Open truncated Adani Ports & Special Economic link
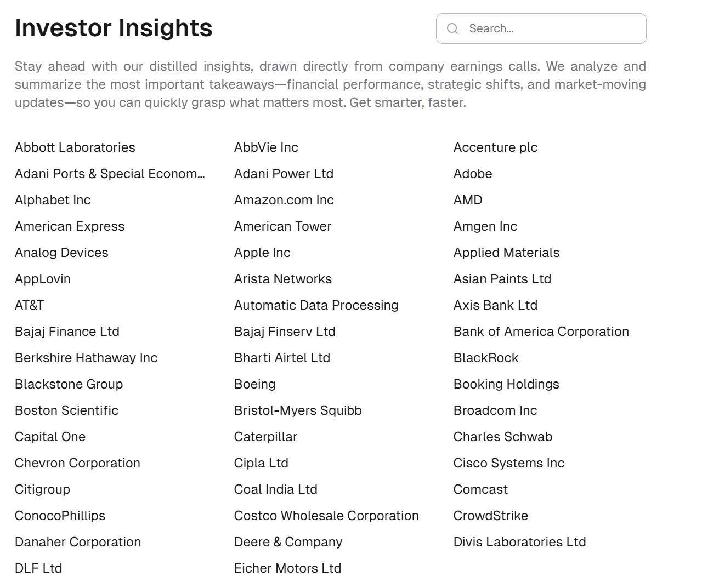702x588 pixels. (110, 174)
